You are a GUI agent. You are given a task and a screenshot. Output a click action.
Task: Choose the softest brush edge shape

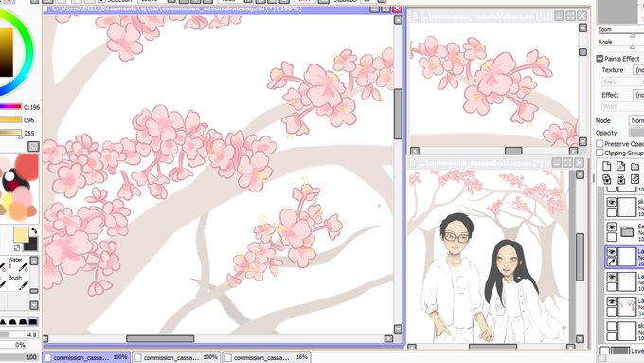tap(3, 321)
